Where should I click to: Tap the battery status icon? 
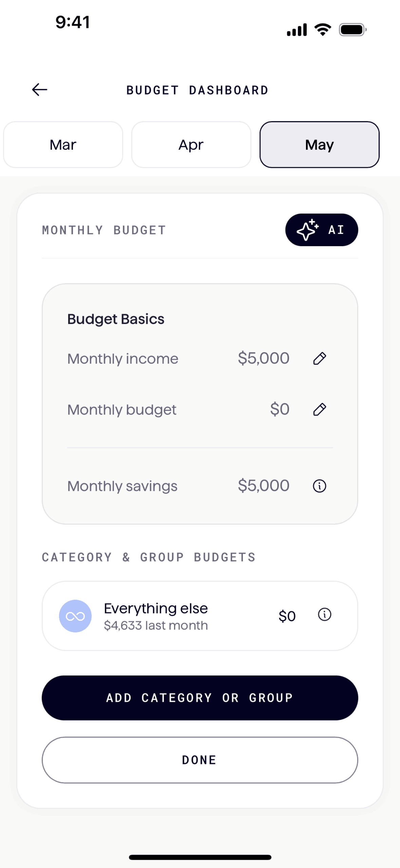(353, 30)
